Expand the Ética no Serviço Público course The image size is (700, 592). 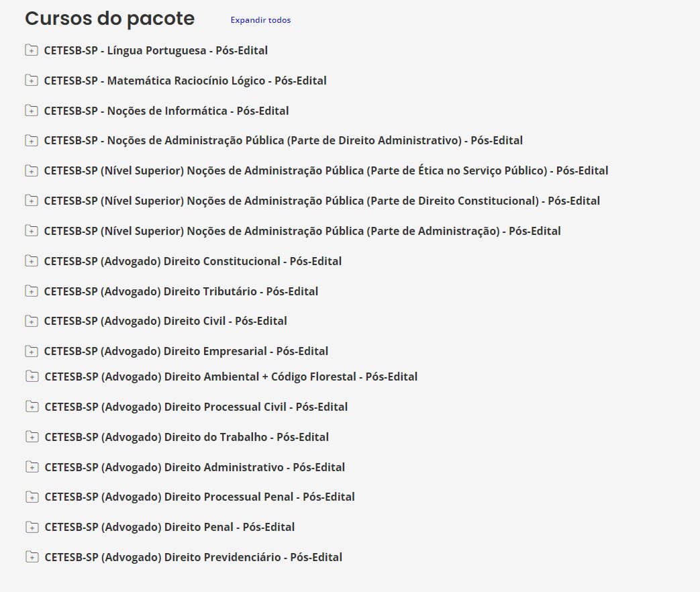point(326,171)
